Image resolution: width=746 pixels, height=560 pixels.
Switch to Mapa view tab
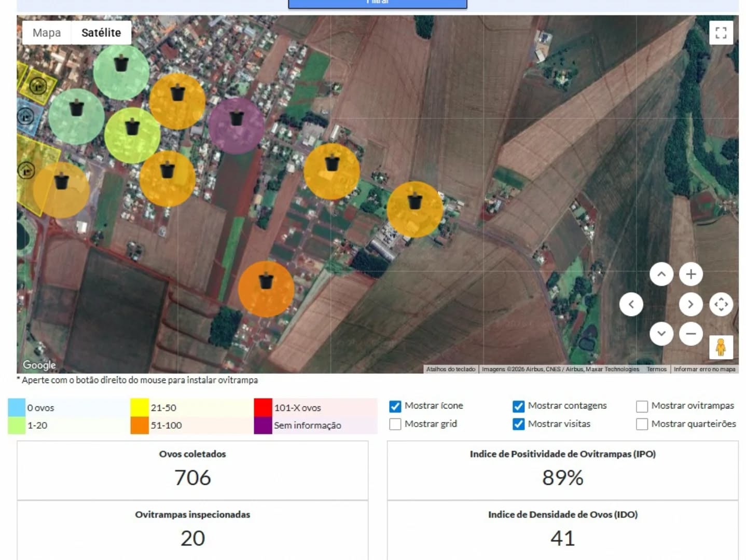click(x=47, y=33)
